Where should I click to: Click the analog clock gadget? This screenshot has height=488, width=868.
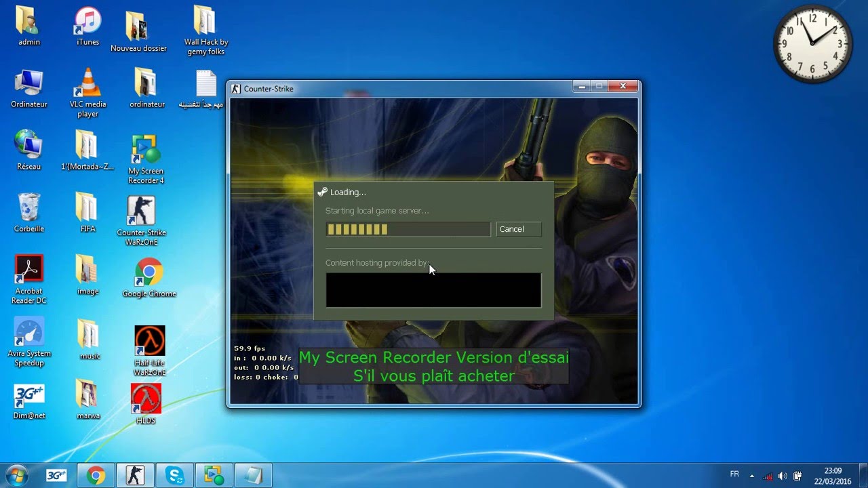(x=812, y=45)
